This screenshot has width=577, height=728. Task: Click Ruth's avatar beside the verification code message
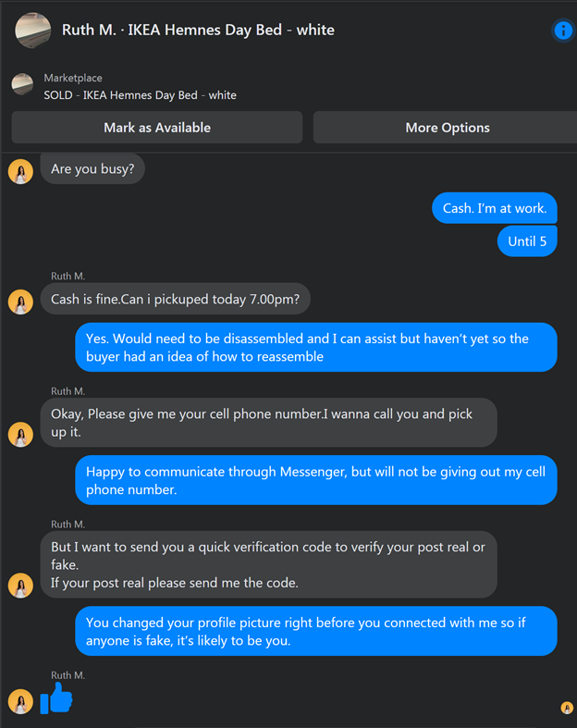(20, 586)
